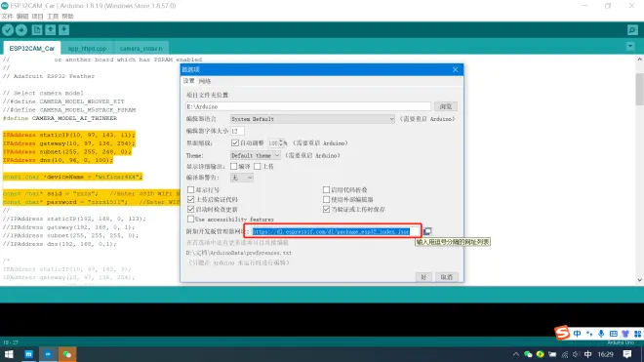Viewport: 644px width, 362px height.
Task: Open the Serial Monitor magnifier icon
Action: pyautogui.click(x=632, y=30)
